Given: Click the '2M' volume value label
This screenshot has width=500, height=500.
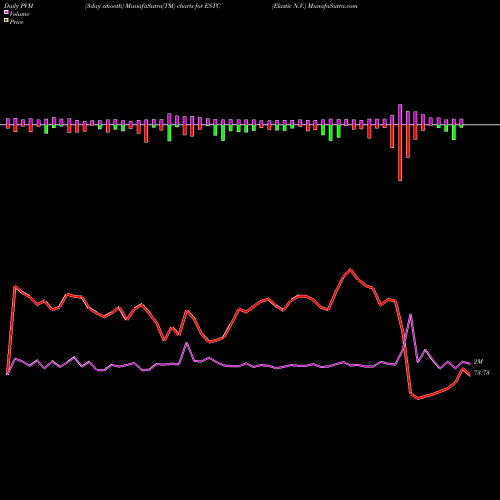Looking at the screenshot, I should click(x=478, y=362).
